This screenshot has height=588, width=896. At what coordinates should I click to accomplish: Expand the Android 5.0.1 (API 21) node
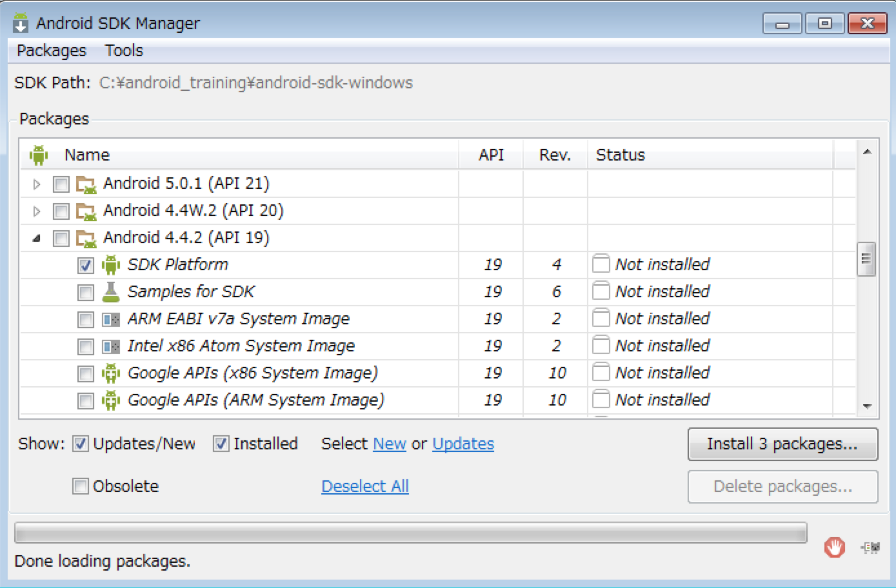37,184
